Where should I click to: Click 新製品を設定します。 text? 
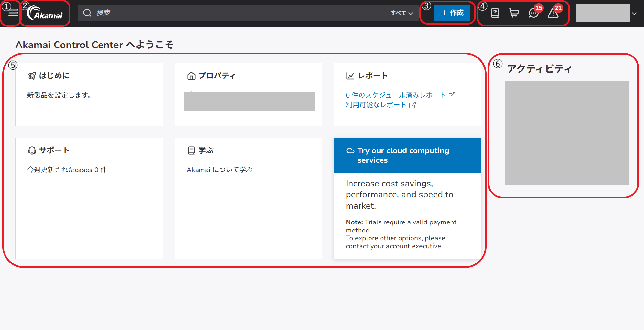[x=59, y=95]
